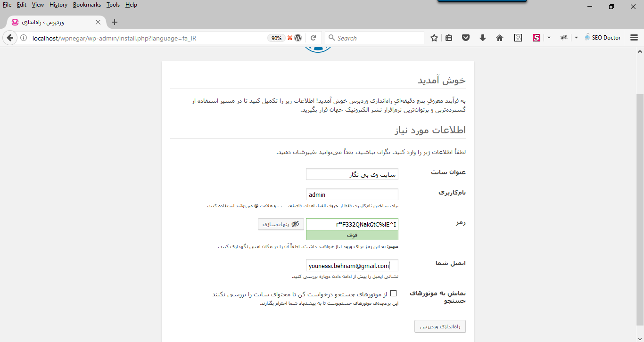Click the red X icon beside 90% zoom
Screen dimensions: 644x342
point(290,38)
